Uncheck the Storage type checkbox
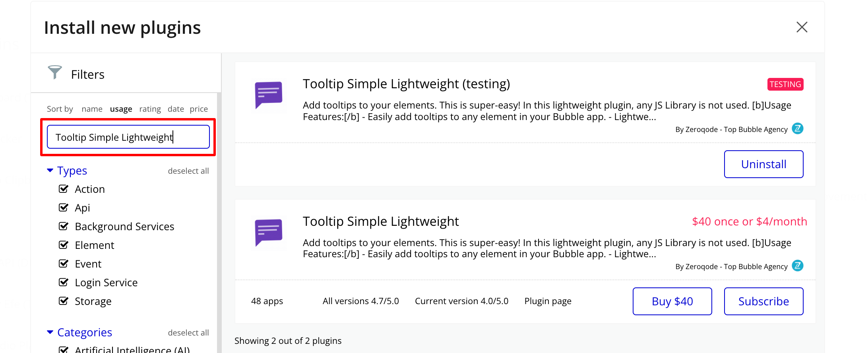 (x=64, y=301)
